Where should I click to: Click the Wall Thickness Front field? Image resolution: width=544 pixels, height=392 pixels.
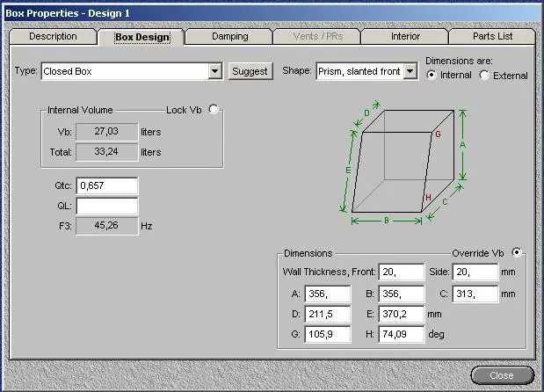401,272
